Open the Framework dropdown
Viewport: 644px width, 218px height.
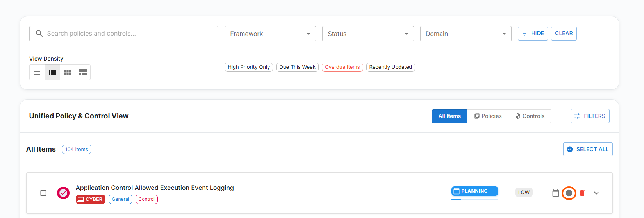pos(270,34)
